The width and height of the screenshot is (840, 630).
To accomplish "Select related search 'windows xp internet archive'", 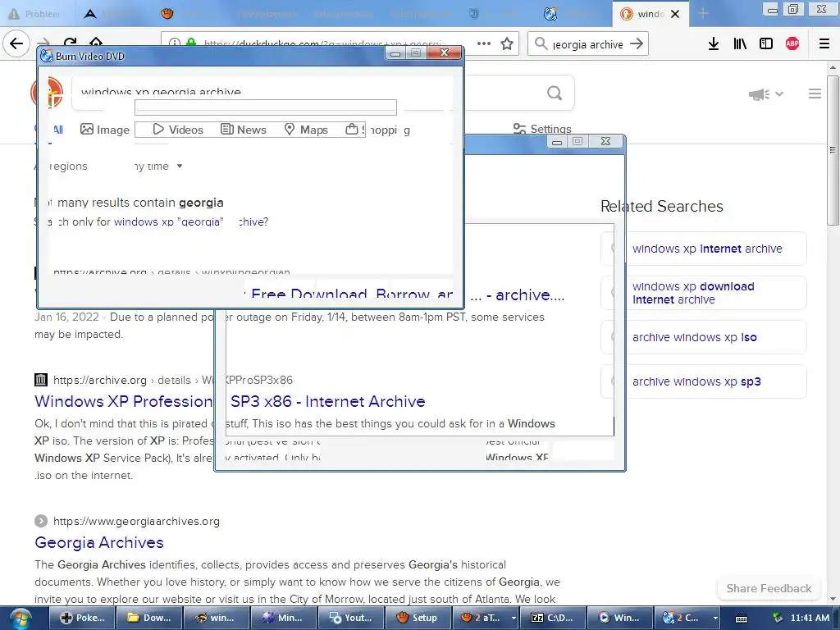I will coord(704,249).
